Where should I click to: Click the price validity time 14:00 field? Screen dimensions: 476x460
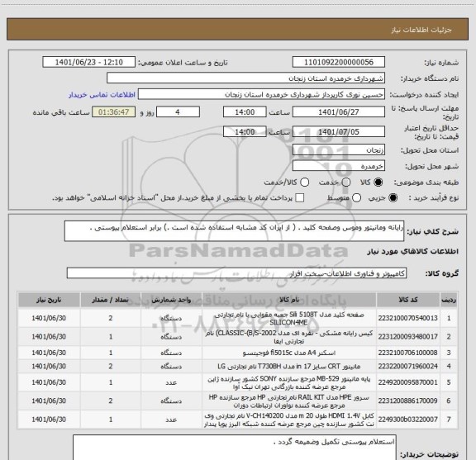[x=245, y=131]
